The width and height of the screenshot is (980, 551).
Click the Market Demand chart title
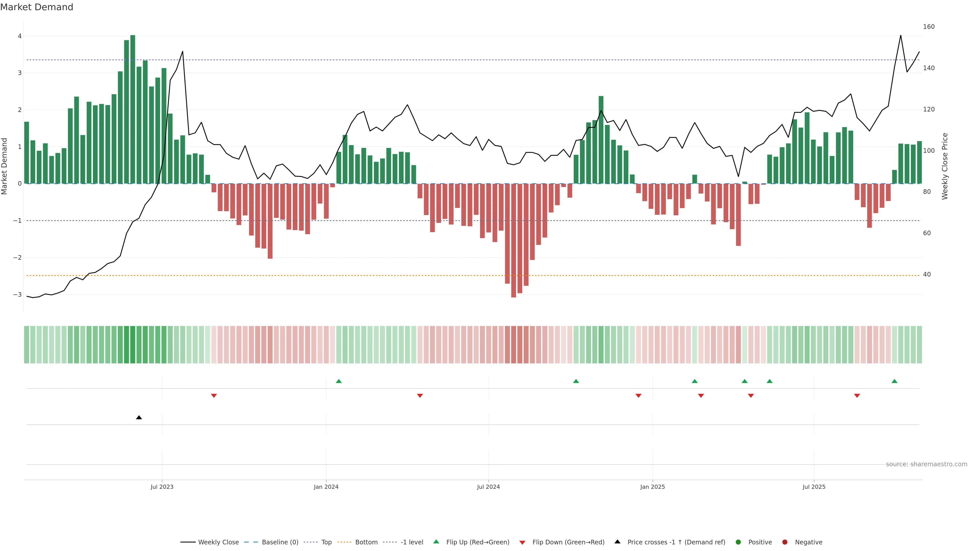coord(36,7)
